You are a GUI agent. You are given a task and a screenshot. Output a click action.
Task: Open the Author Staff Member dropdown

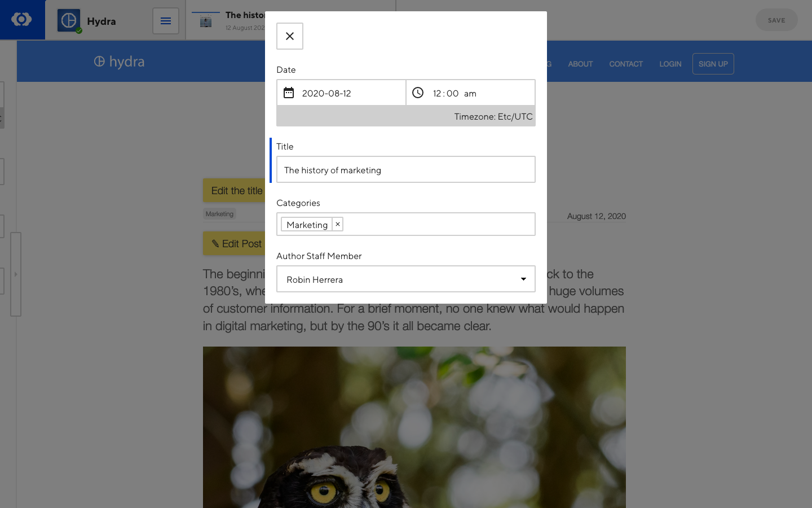(x=405, y=279)
